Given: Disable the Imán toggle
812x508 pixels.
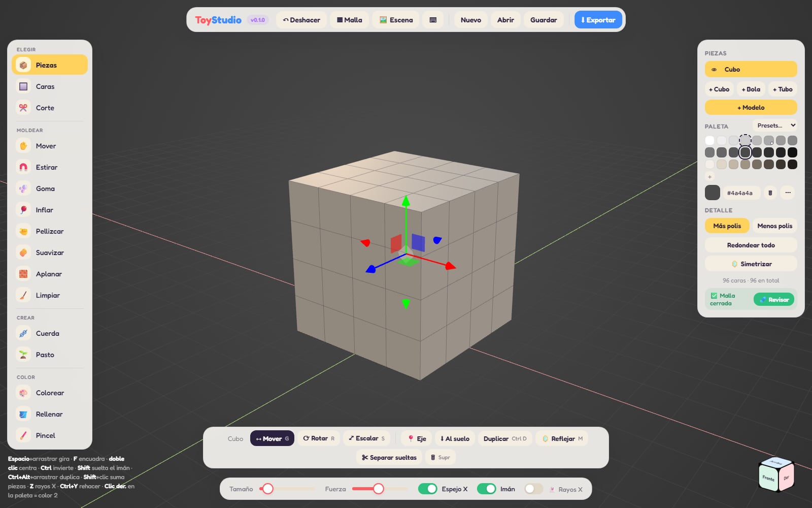Looking at the screenshot, I should tap(487, 489).
